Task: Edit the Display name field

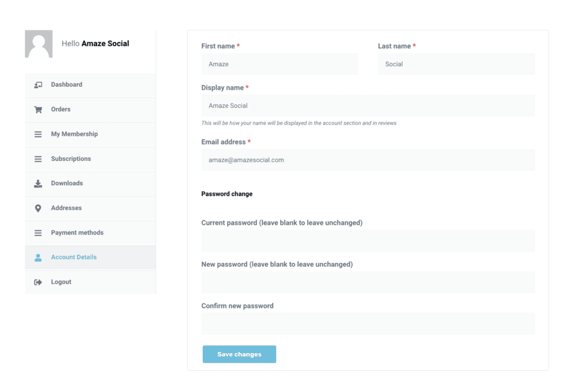Action: 368,106
